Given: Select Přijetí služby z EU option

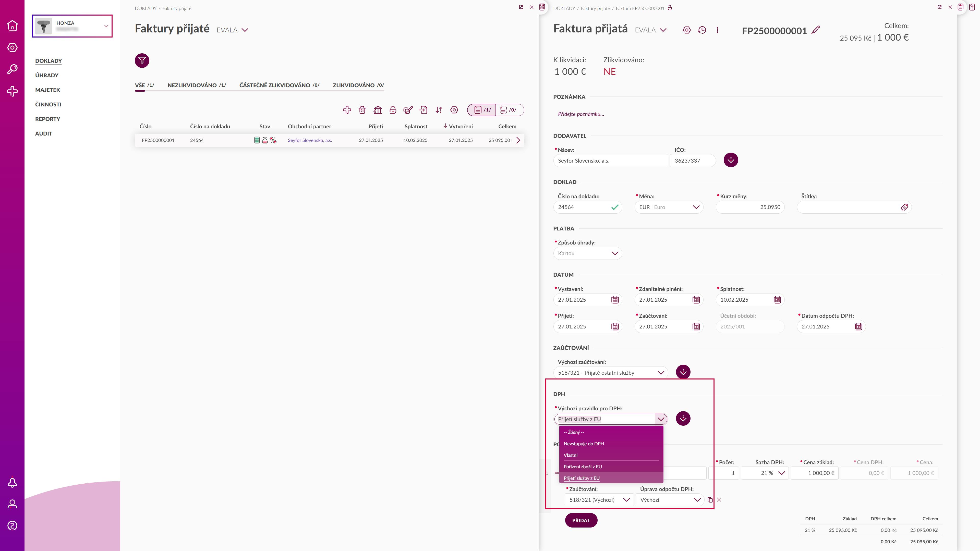Looking at the screenshot, I should pos(611,478).
